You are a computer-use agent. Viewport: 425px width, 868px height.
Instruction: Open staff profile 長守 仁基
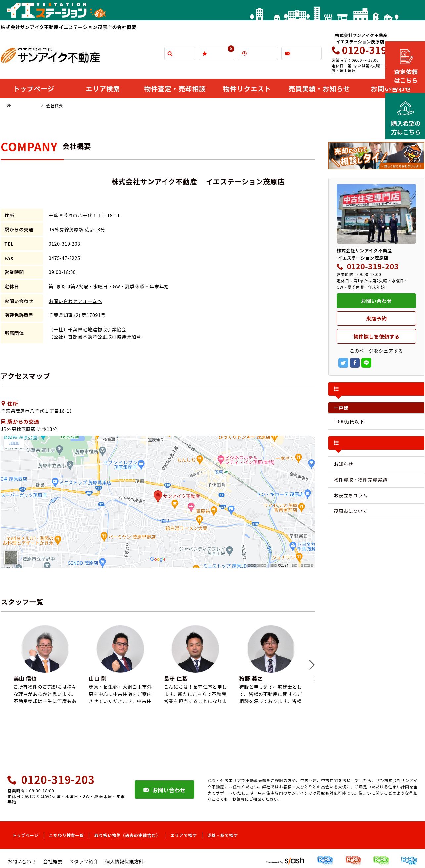(x=196, y=649)
